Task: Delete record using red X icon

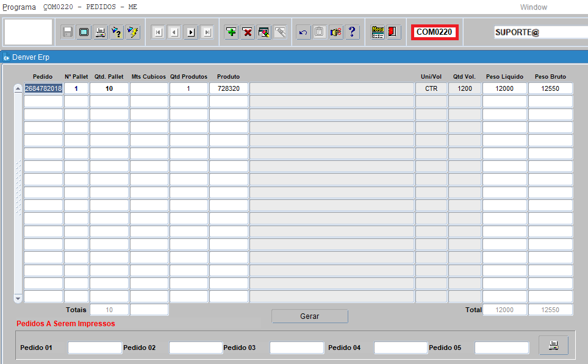Action: coord(247,32)
